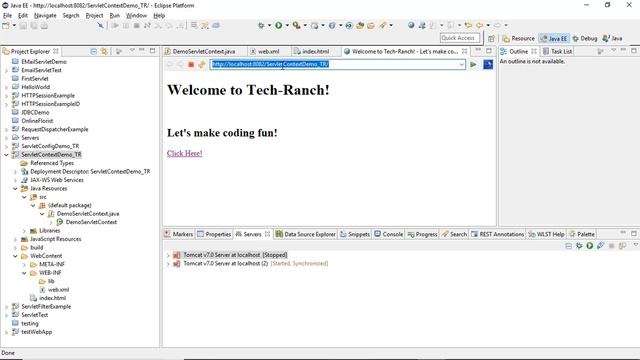Switch to the Resource perspective
Viewport: 640px width, 360px height.
coord(518,38)
